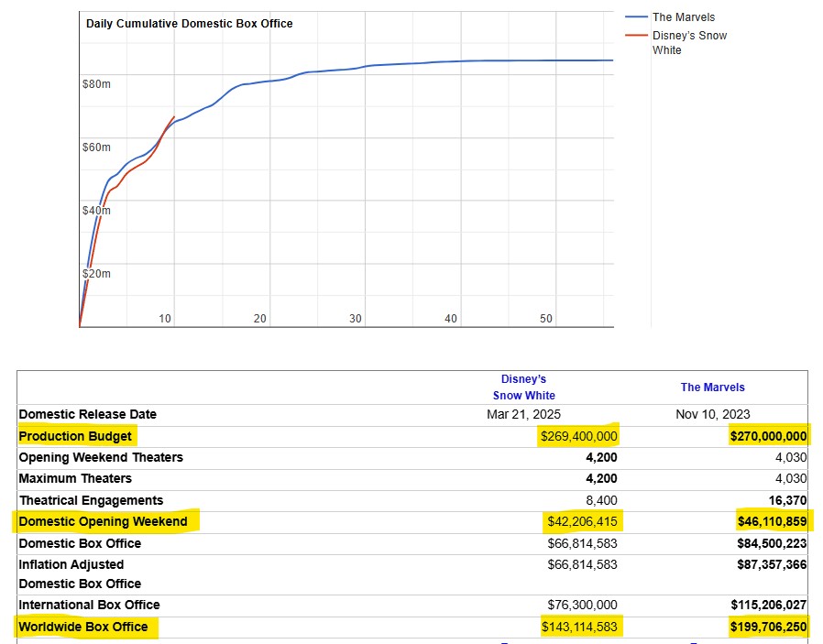
Task: Click the $80m y-axis label
Action: tap(96, 84)
